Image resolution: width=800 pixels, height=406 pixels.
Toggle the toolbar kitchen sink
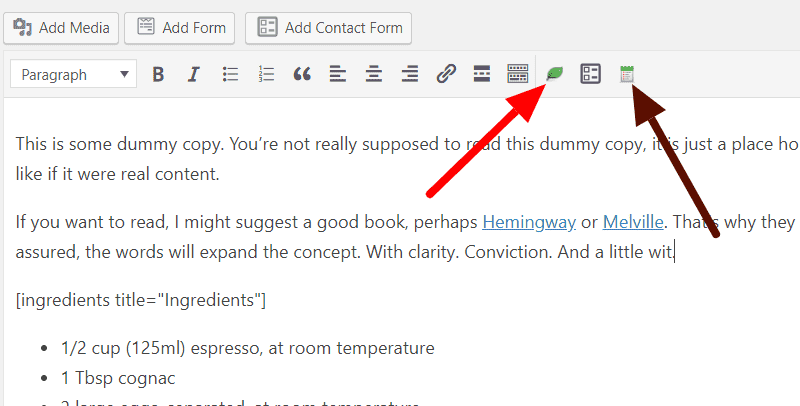click(518, 74)
